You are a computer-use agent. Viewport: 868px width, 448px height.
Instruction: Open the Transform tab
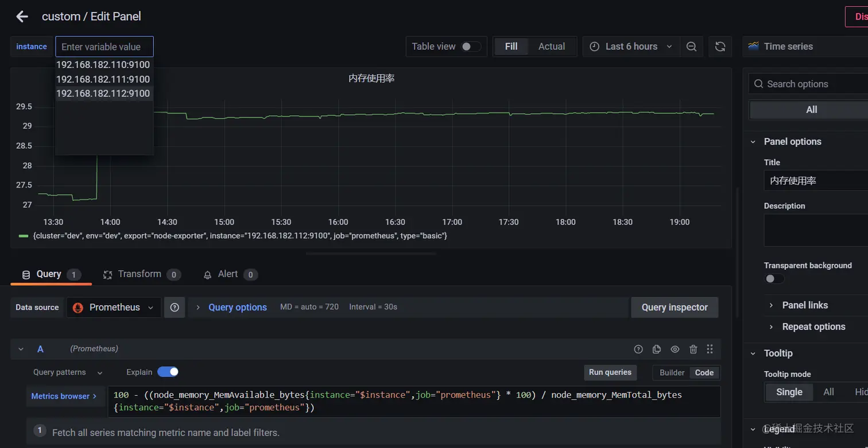[x=142, y=274]
